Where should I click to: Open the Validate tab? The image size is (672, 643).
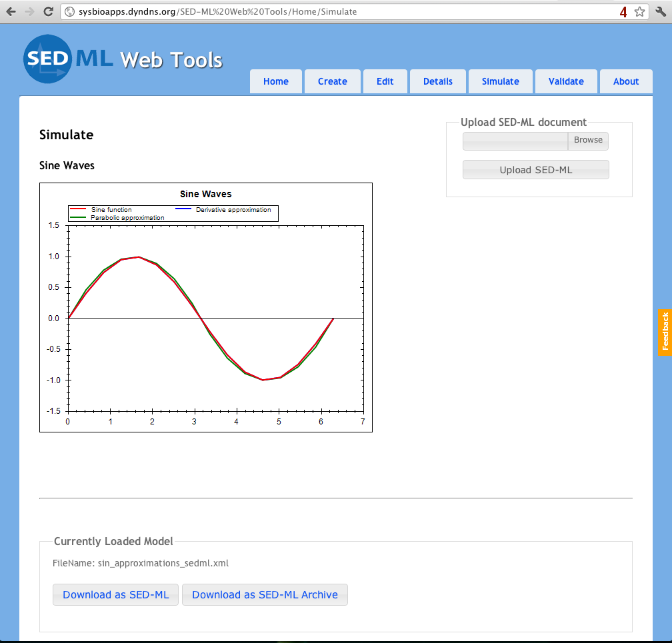point(566,81)
